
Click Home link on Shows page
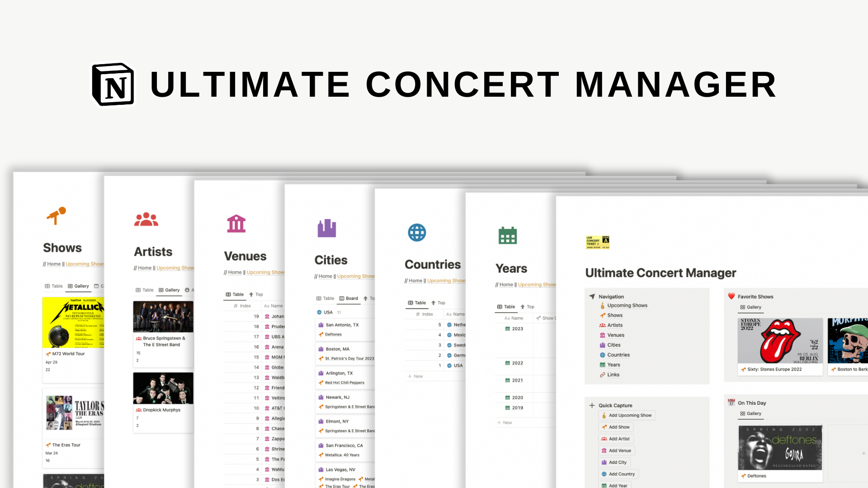click(x=54, y=264)
